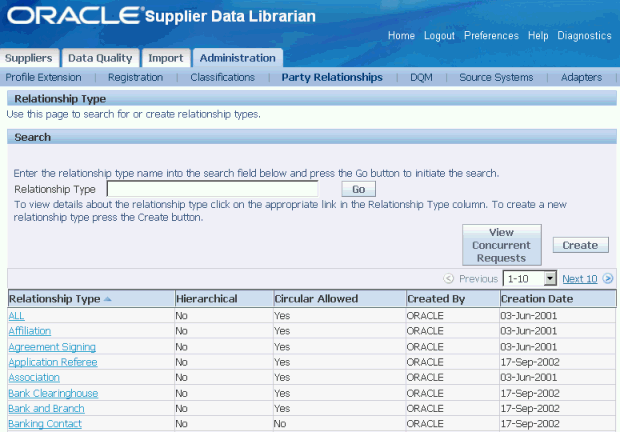Open the Classifications subtab
This screenshot has width=620, height=432.
(x=223, y=77)
